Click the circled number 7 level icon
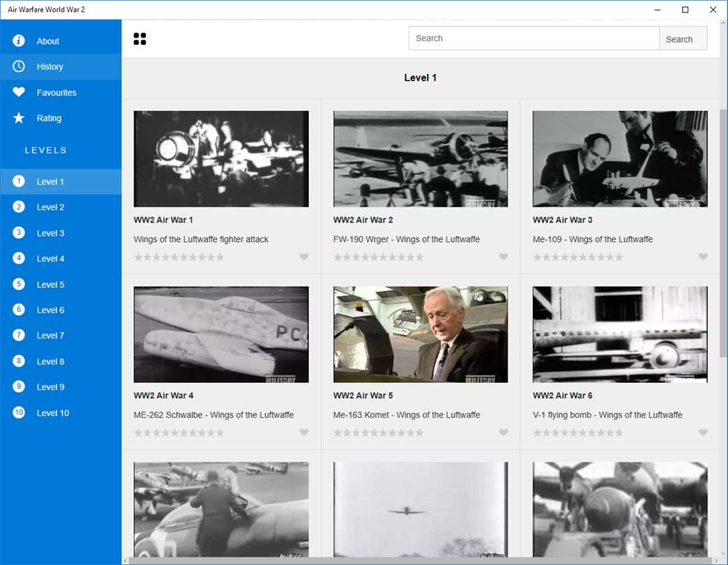Image resolution: width=728 pixels, height=565 pixels. coord(19,336)
